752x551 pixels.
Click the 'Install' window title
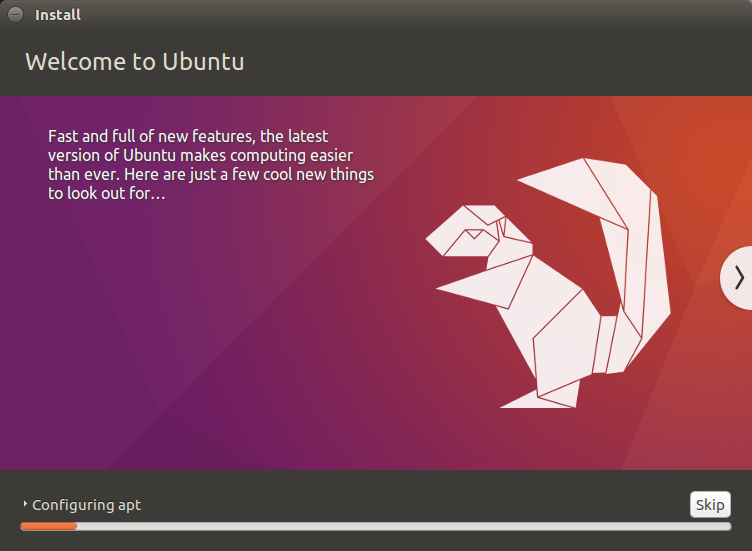58,15
